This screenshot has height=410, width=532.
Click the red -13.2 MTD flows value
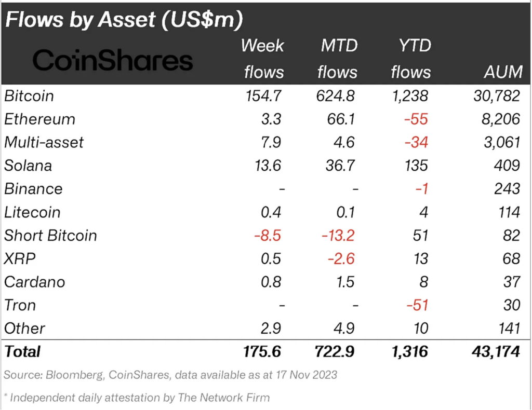(x=338, y=236)
